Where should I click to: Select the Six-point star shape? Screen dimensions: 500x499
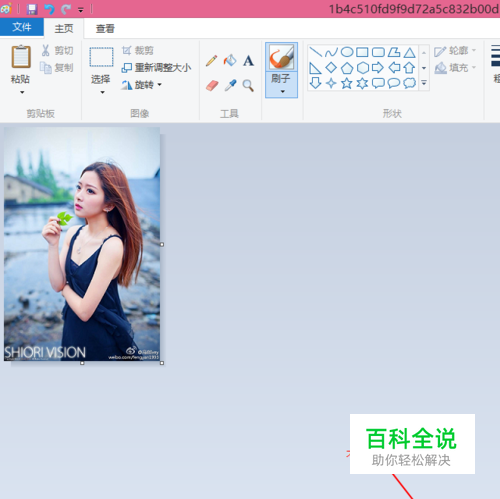(x=363, y=83)
